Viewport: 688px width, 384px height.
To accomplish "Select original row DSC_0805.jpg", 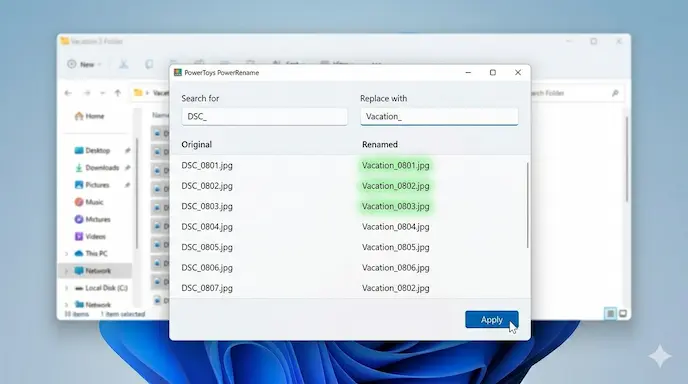I will point(207,247).
